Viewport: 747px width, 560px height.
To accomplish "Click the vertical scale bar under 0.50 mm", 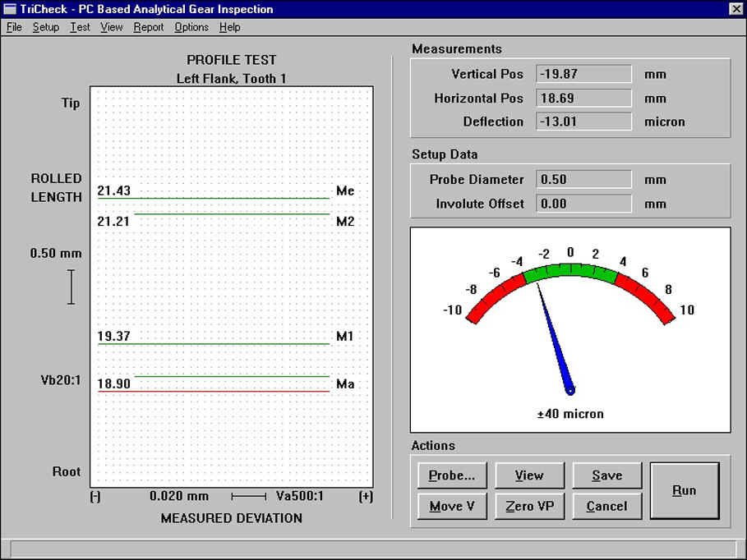I will 71,287.
